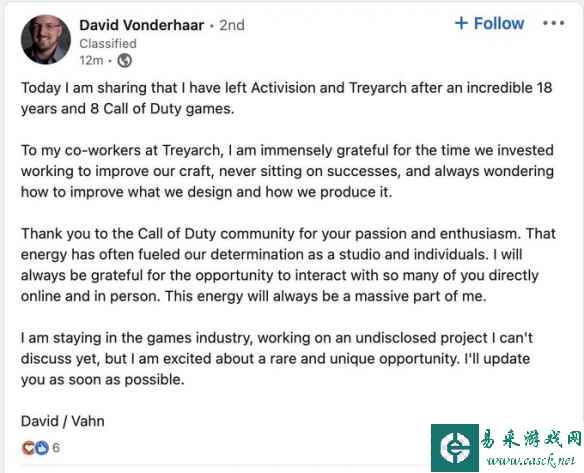This screenshot has height=473, width=584.
Task: Click the plus icon beside Follow
Action: pos(461,23)
